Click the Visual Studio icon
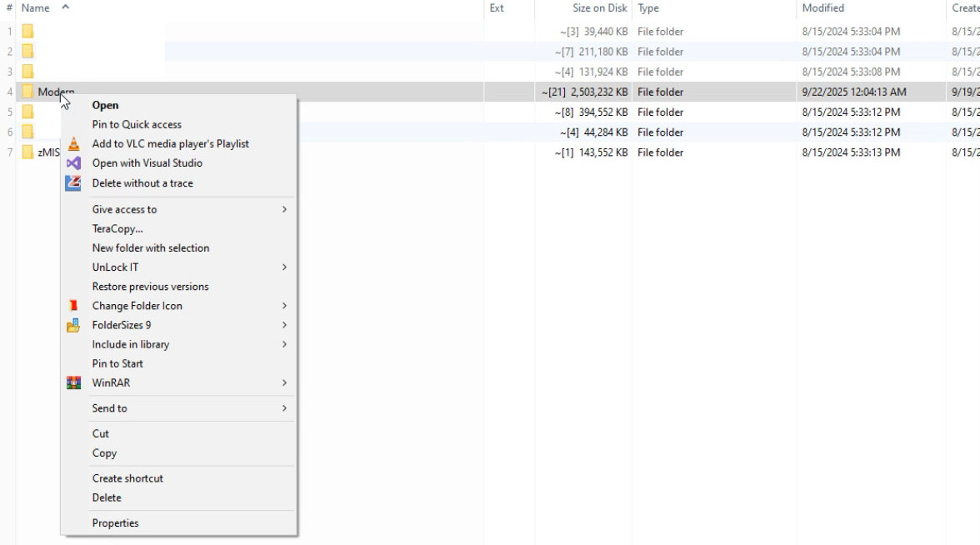The image size is (980, 545). click(x=73, y=162)
